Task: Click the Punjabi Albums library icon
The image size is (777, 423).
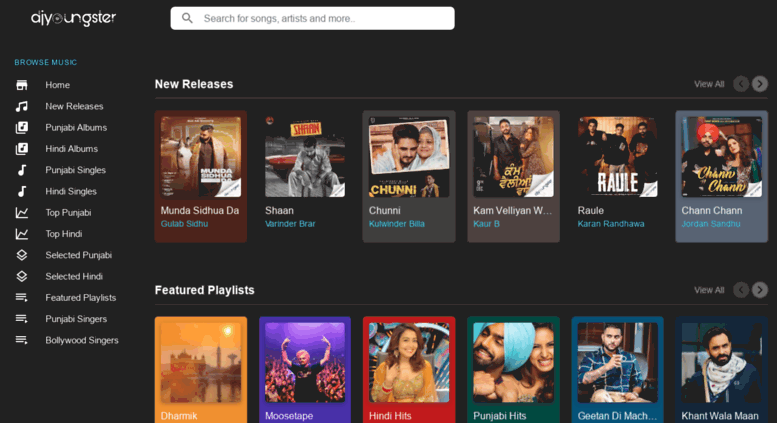Action: [21, 127]
